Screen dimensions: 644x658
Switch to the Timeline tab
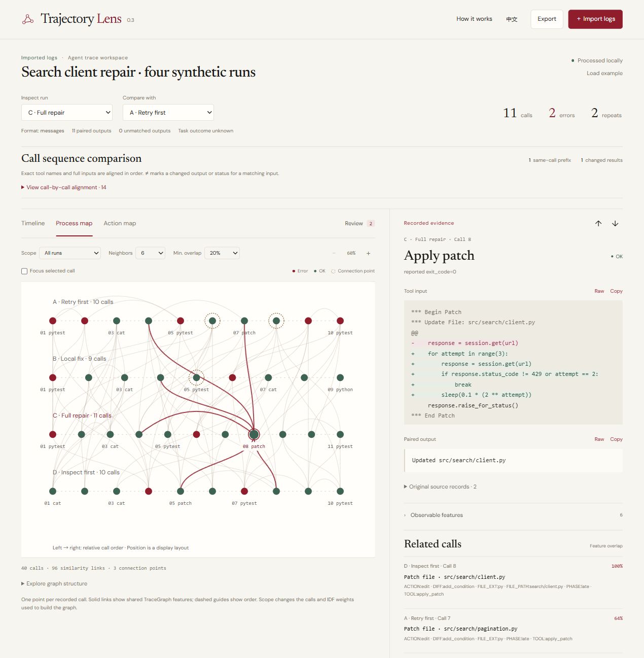(33, 223)
